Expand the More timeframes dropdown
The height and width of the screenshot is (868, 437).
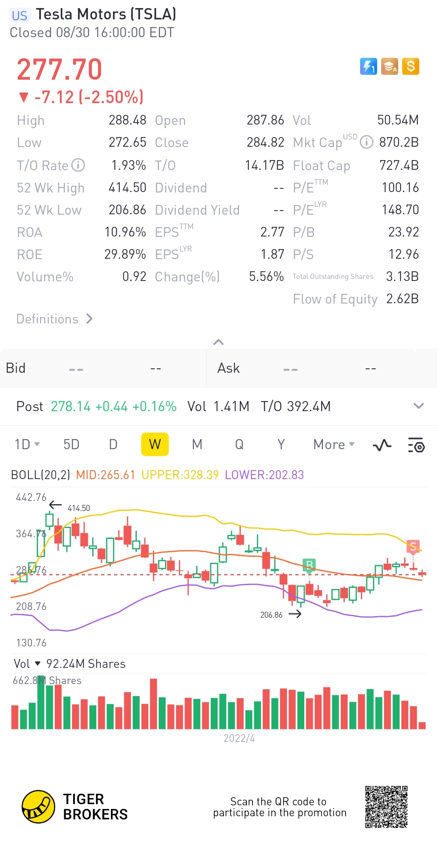334,444
